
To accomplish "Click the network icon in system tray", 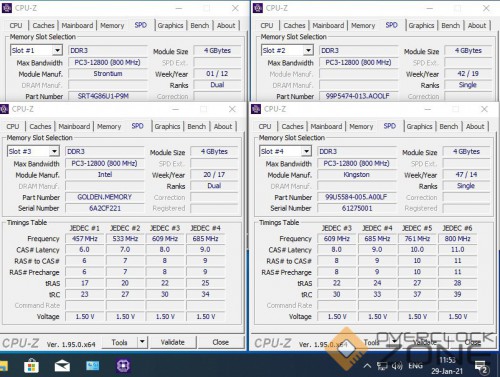I will (382, 366).
